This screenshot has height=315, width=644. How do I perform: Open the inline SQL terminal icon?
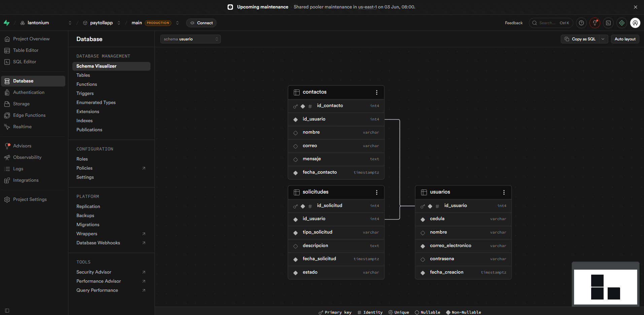(x=608, y=23)
